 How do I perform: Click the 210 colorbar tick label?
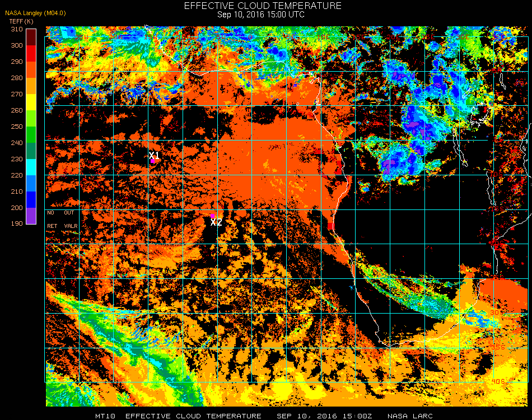(x=17, y=192)
